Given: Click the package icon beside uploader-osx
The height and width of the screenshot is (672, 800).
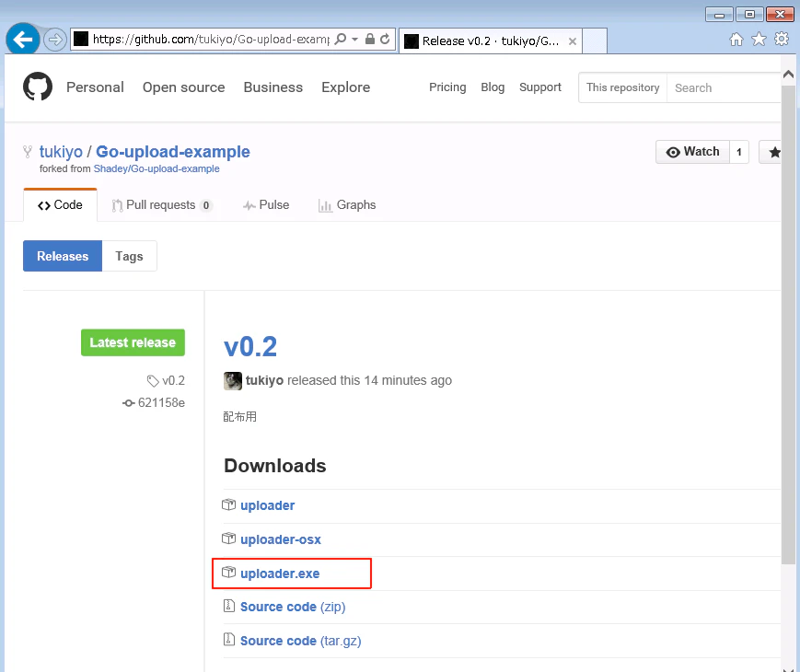Looking at the screenshot, I should pyautogui.click(x=228, y=539).
